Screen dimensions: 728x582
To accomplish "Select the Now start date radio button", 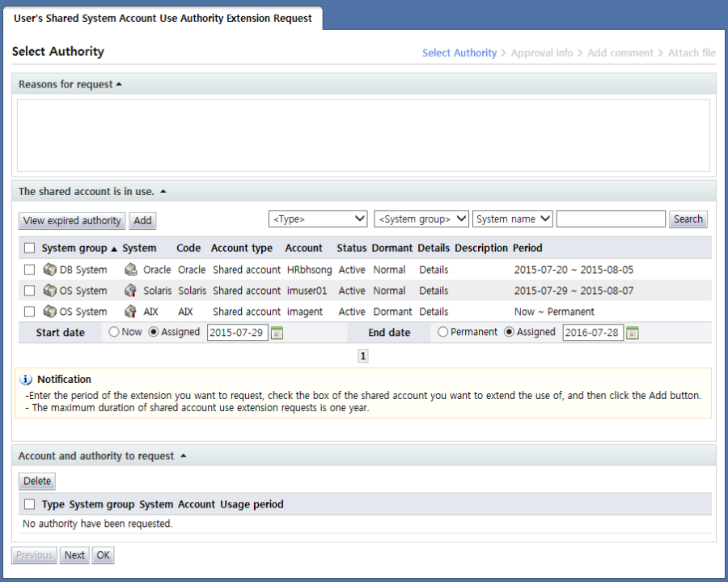I will point(113,332).
